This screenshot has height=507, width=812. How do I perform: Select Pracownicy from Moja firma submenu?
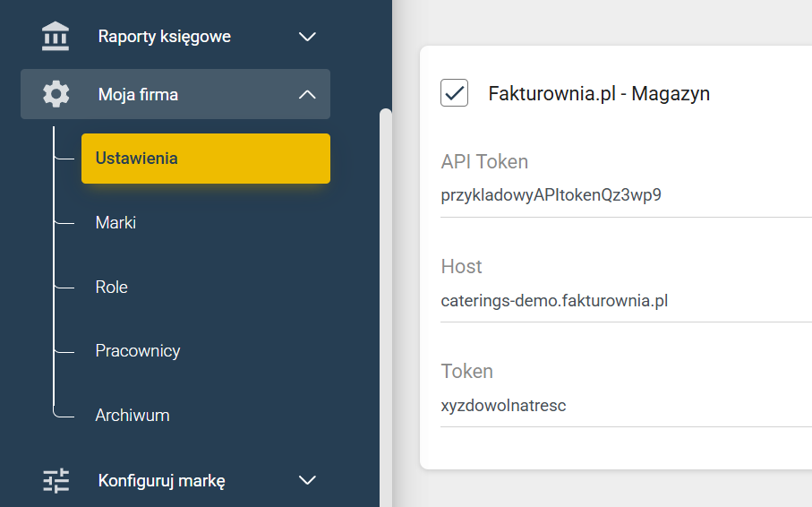pos(138,351)
